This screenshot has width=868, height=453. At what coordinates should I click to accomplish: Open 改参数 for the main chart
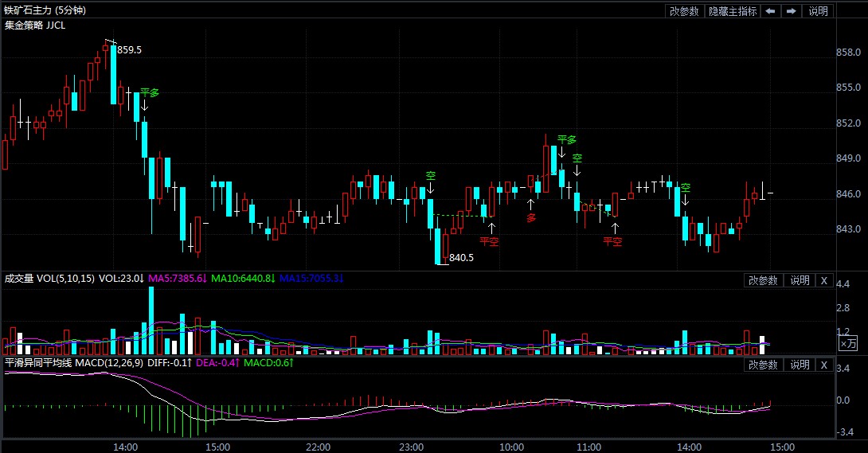pos(684,11)
